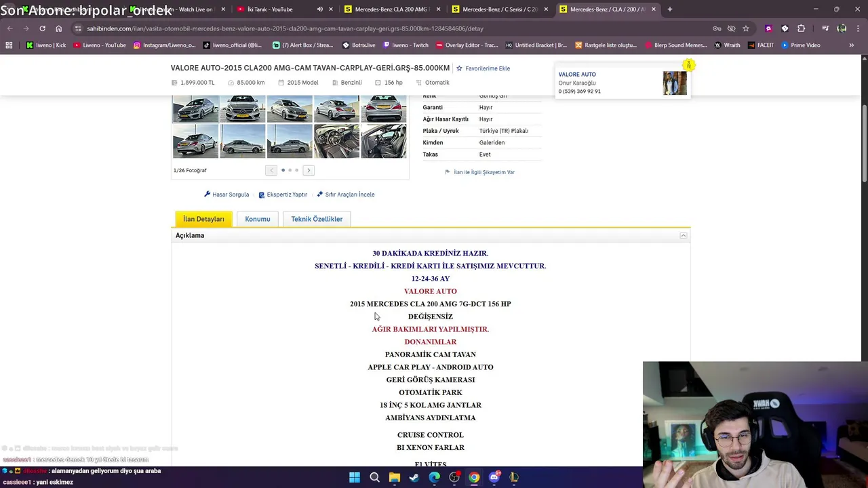Open the liweno | Kick bookmark
This screenshot has height=488, width=868.
point(46,45)
